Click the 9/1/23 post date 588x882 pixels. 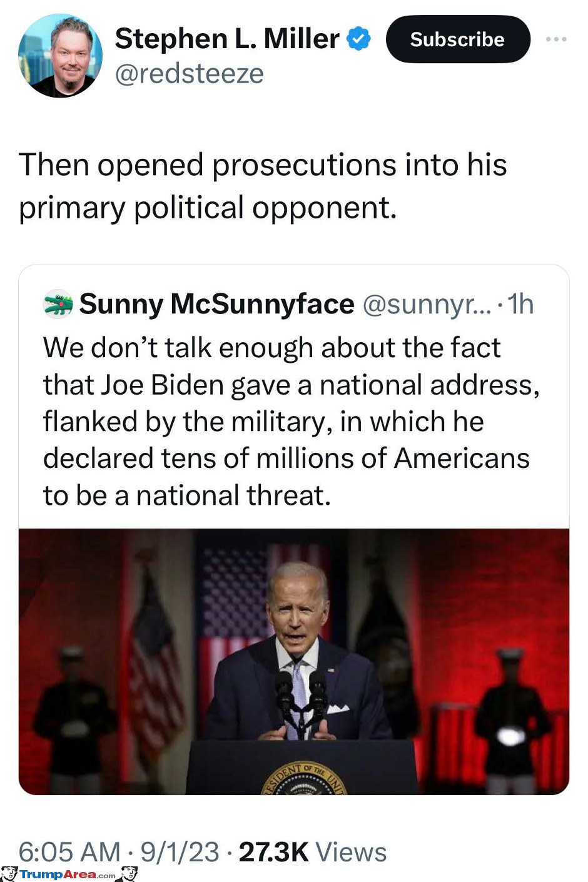pyautogui.click(x=180, y=852)
